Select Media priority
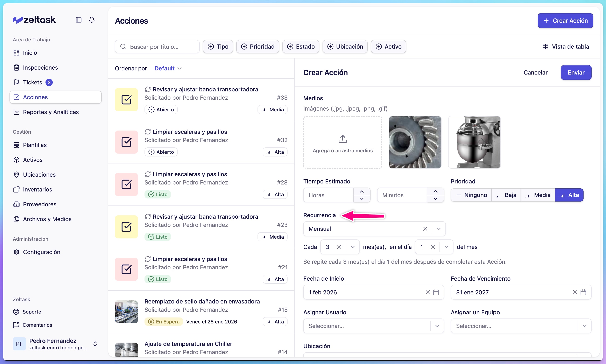 pyautogui.click(x=538, y=195)
